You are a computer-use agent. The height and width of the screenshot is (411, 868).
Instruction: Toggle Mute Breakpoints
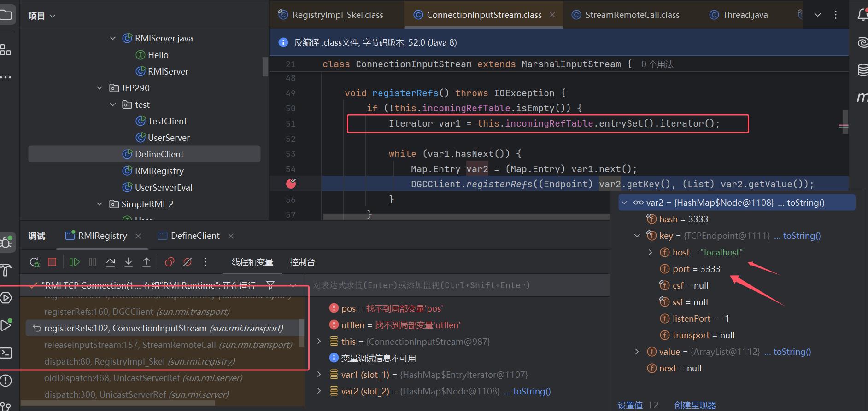pos(188,262)
